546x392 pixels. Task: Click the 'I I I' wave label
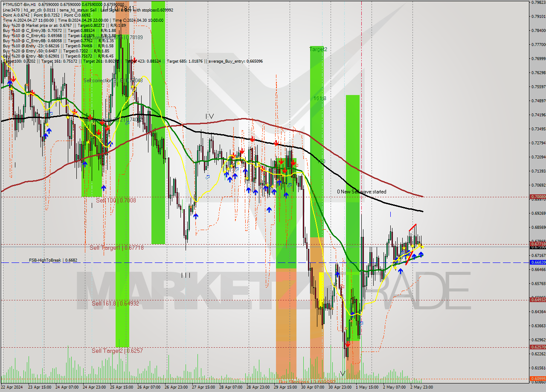pyautogui.click(x=186, y=275)
